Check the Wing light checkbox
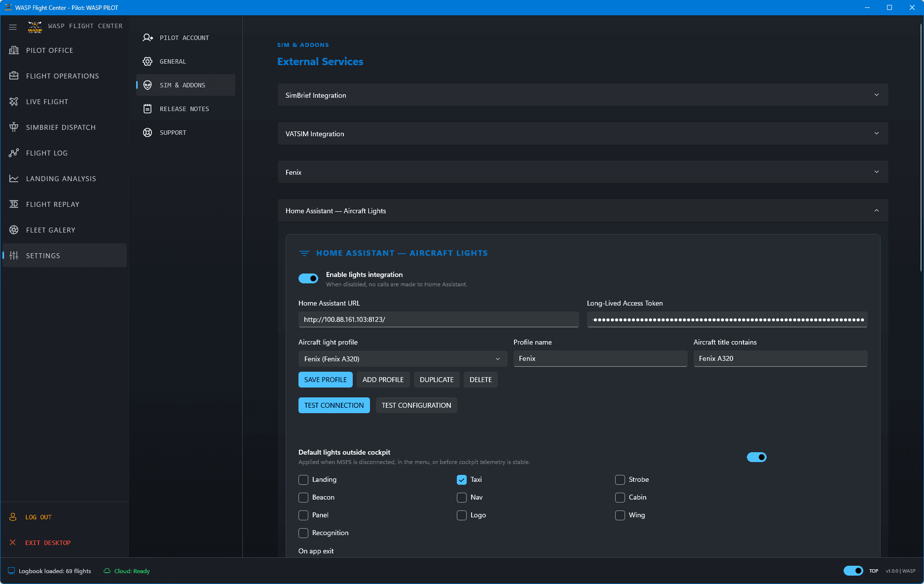Image resolution: width=924 pixels, height=584 pixels. click(x=620, y=515)
